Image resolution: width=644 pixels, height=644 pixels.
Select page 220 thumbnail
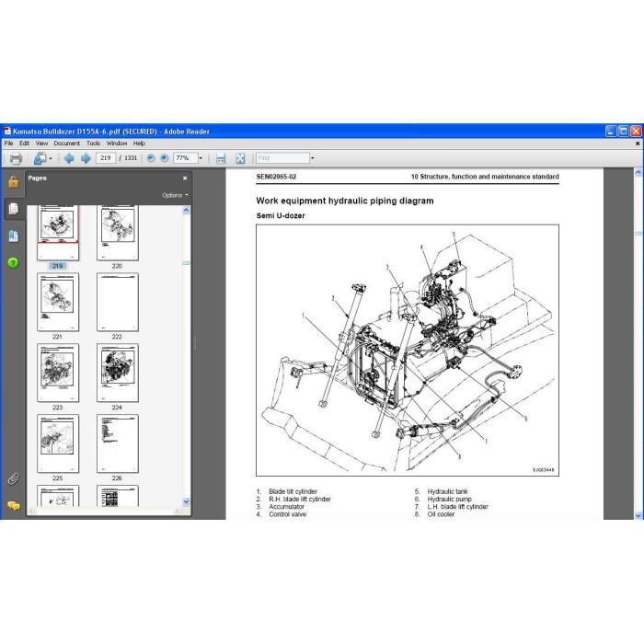pyautogui.click(x=118, y=233)
